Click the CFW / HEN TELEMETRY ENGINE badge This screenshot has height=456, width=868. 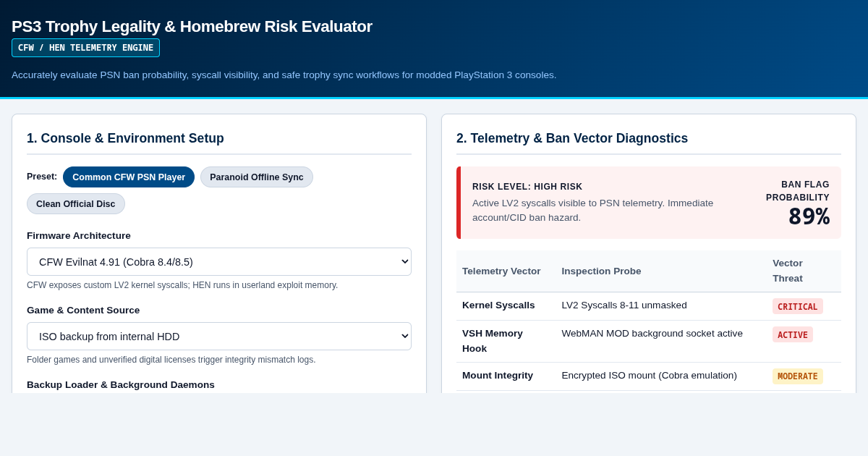click(85, 48)
